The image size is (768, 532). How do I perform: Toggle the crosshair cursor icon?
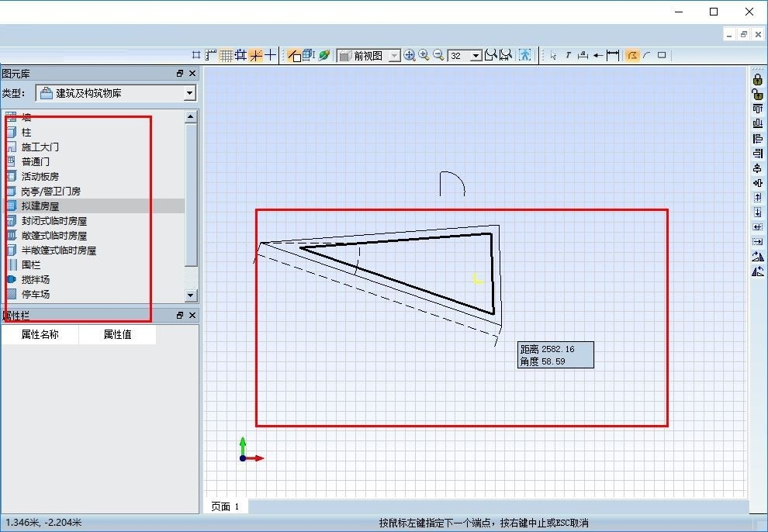[271, 55]
